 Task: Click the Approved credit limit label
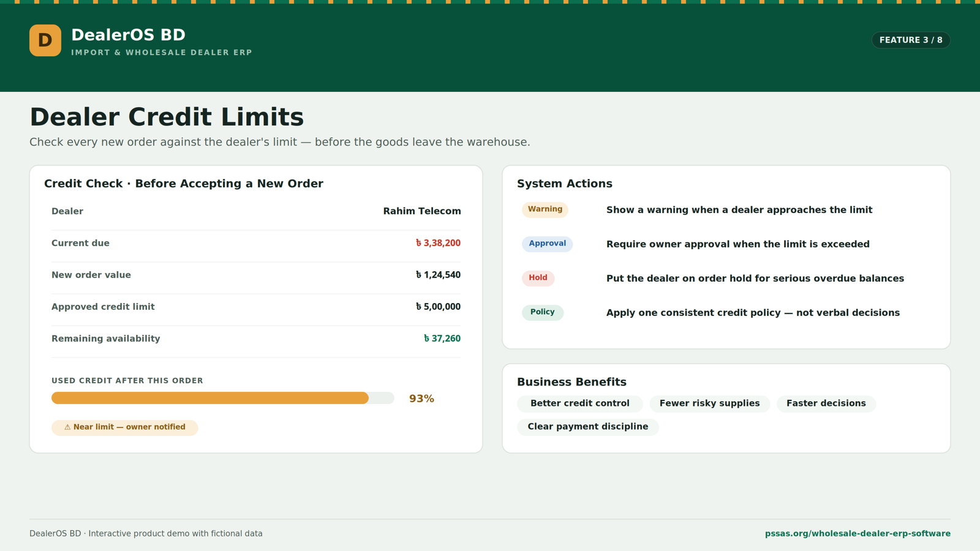click(103, 307)
